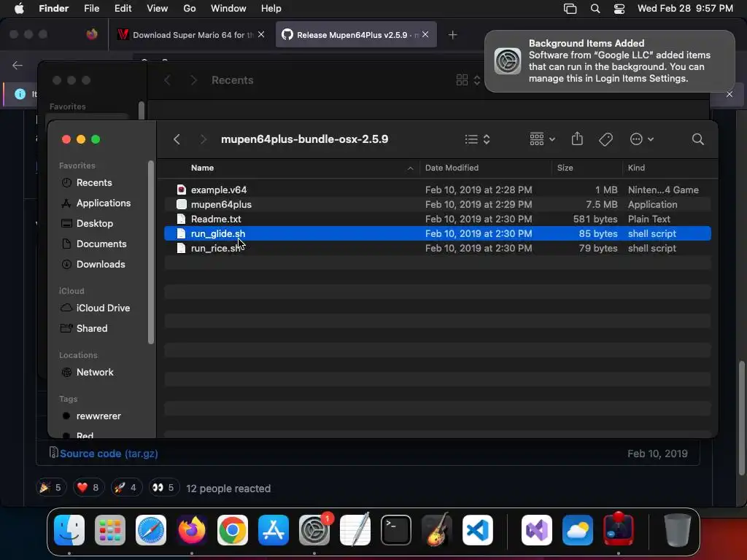This screenshot has height=560, width=747.
Task: Select the run_glide.sh file
Action: [438, 233]
